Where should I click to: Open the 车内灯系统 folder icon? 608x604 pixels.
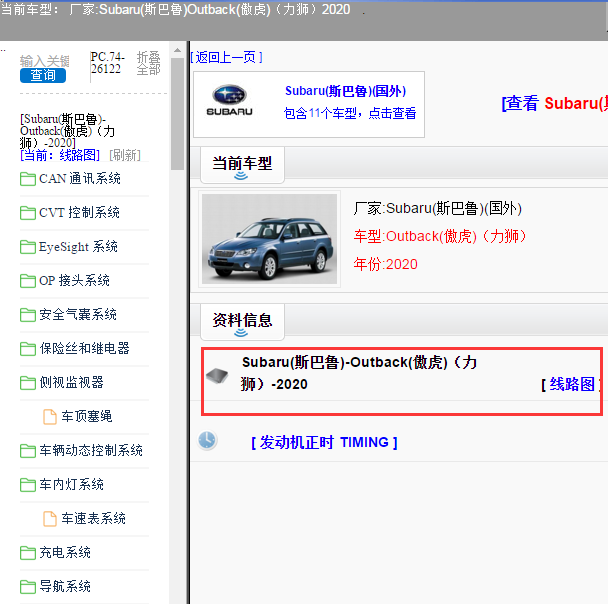pyautogui.click(x=28, y=485)
